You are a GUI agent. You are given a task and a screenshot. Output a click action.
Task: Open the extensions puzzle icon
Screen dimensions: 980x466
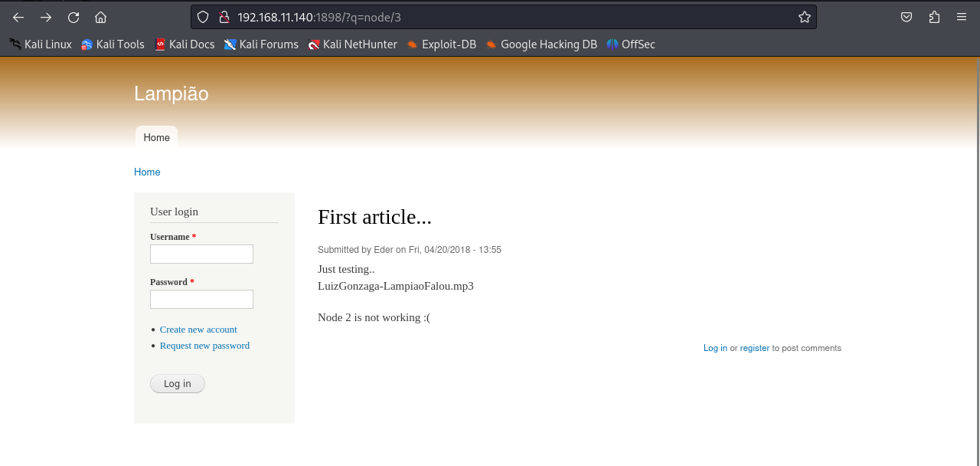(934, 17)
